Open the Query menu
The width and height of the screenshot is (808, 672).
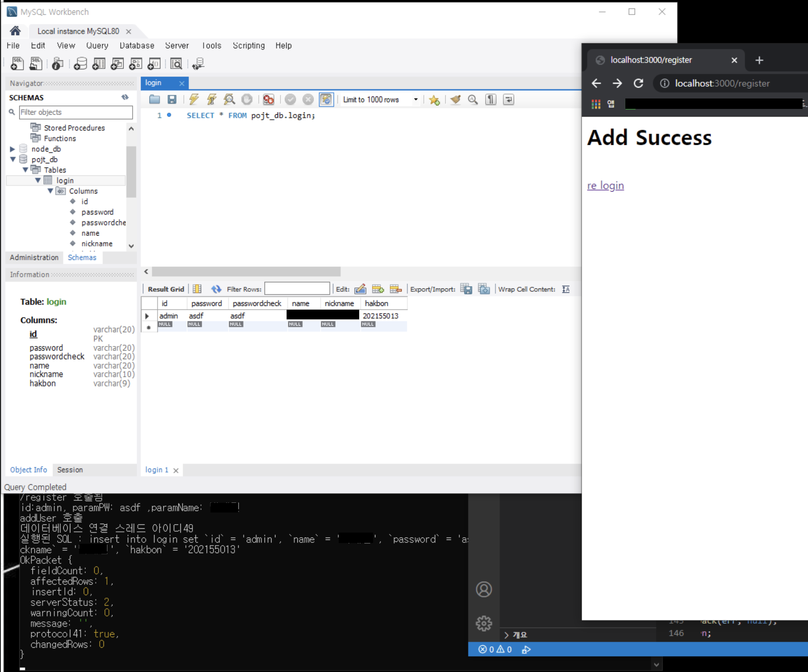97,45
